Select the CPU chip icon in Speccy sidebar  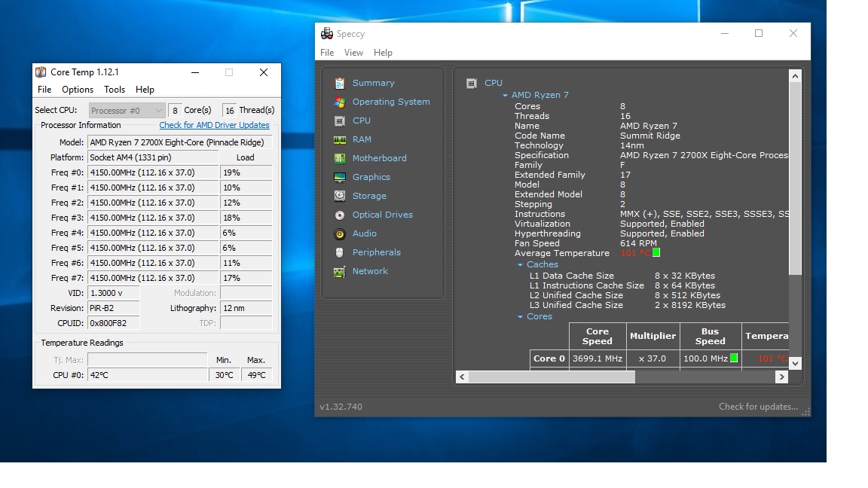[339, 120]
